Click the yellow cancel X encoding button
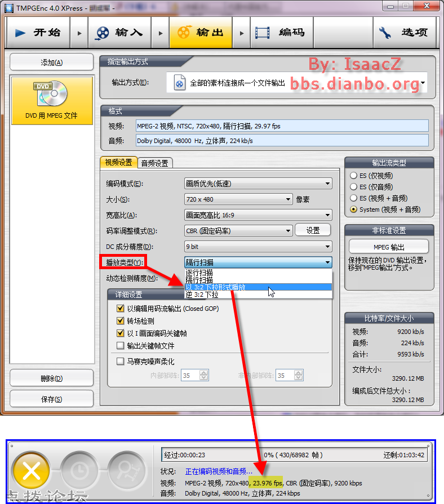 point(31,471)
